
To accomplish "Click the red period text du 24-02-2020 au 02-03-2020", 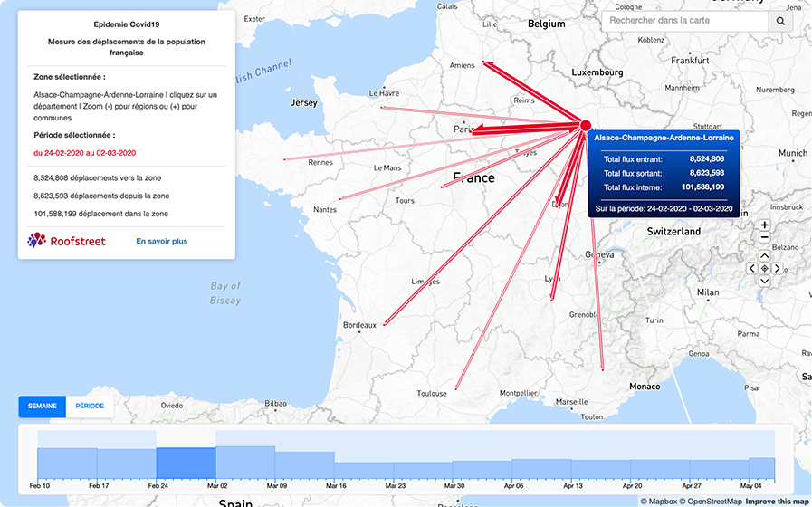I will (85, 153).
